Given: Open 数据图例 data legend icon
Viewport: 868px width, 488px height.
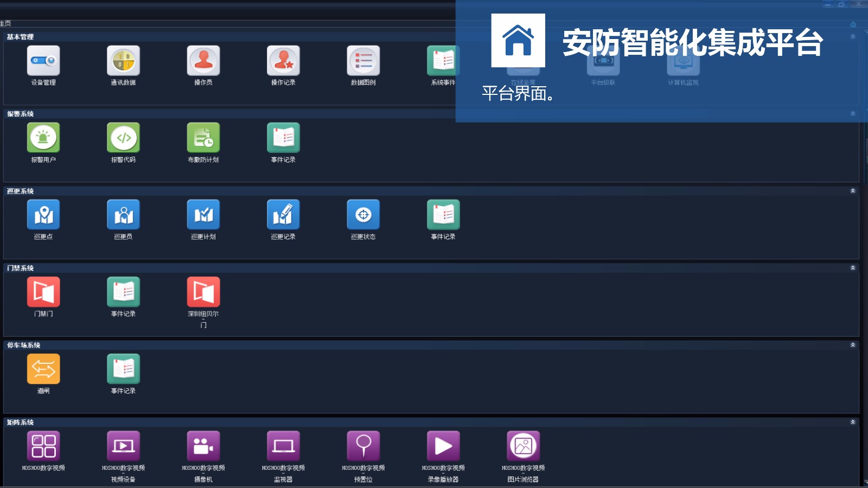Looking at the screenshot, I should 363,61.
